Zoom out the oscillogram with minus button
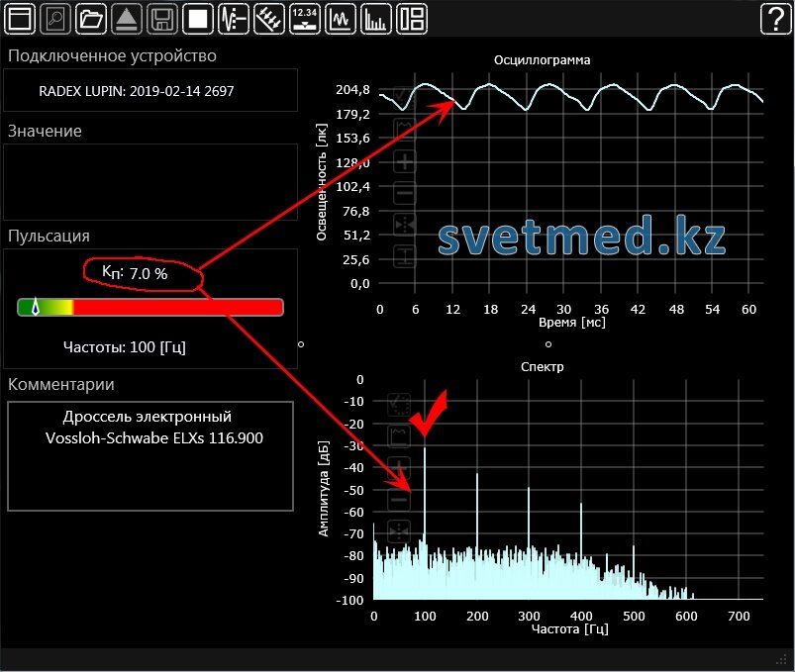The width and height of the screenshot is (795, 672). (x=404, y=193)
